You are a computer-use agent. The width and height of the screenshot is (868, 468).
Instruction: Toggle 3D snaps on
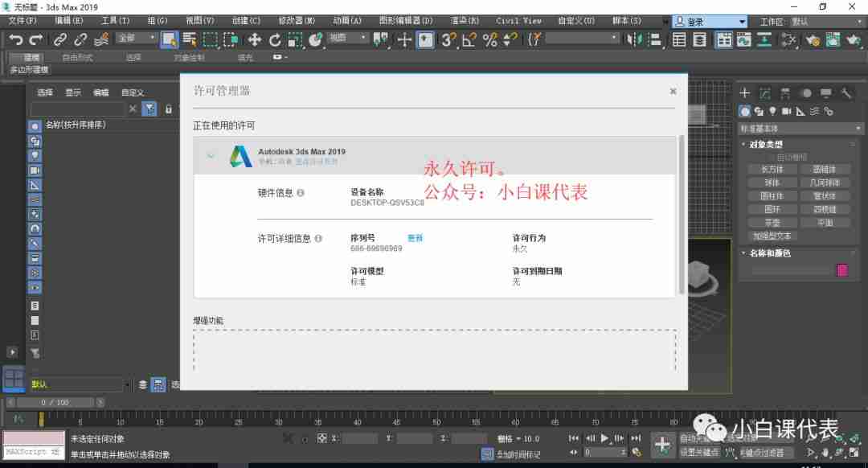[448, 38]
